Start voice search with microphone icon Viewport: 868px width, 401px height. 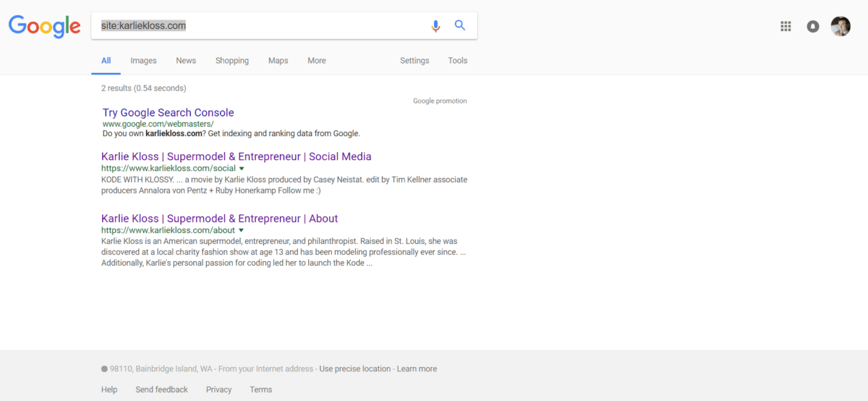435,26
